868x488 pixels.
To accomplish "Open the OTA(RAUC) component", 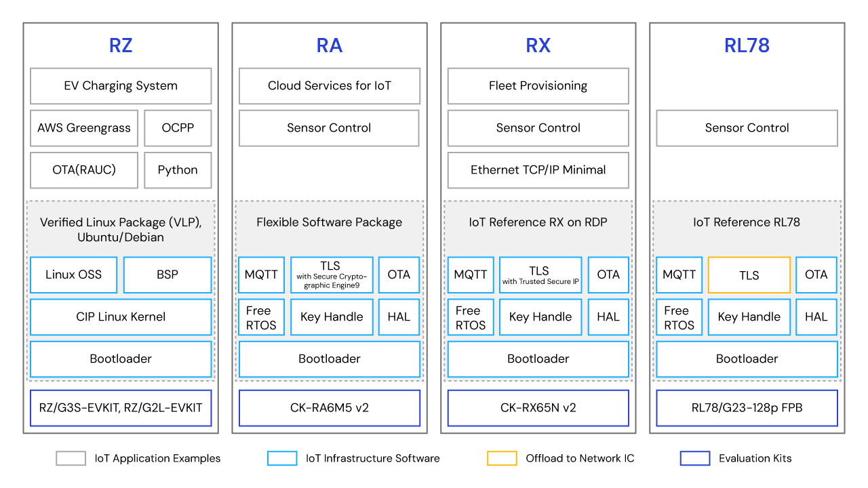I will click(x=83, y=170).
